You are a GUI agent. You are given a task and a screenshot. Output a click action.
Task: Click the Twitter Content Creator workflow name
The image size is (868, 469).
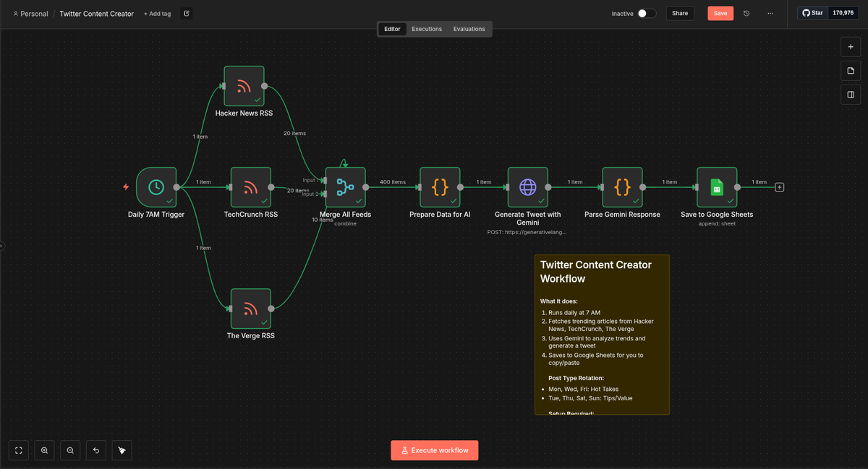[96, 14]
